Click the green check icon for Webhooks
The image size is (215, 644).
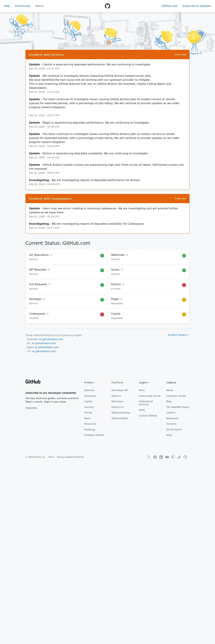(x=184, y=255)
